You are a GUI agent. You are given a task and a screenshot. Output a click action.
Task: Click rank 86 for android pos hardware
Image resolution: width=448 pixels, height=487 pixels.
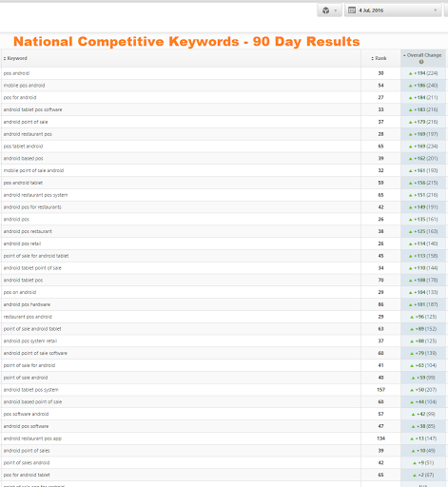(x=380, y=304)
